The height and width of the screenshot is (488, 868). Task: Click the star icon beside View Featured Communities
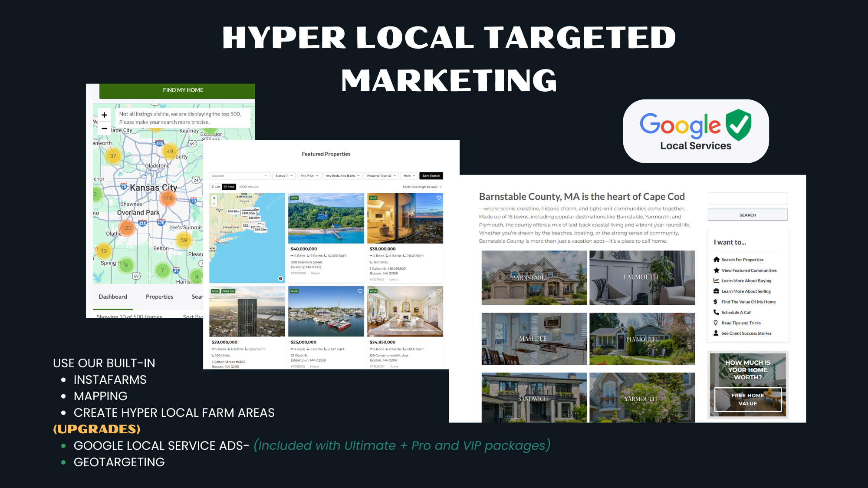pyautogui.click(x=716, y=270)
